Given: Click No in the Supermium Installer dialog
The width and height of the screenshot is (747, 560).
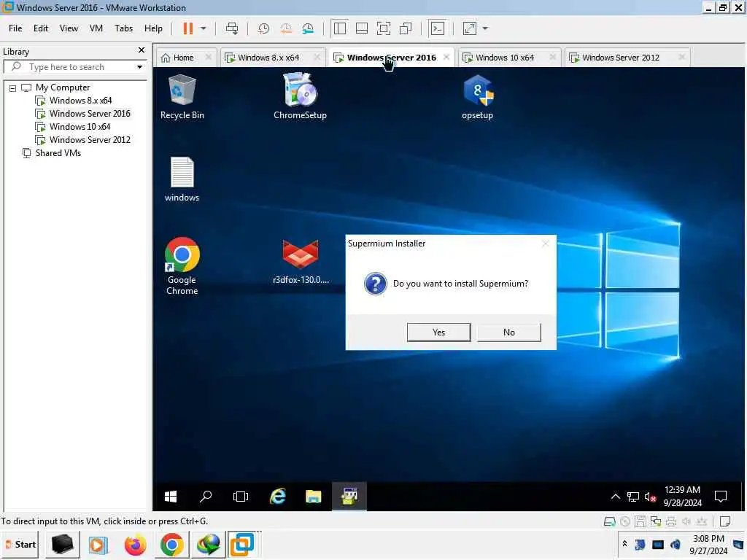Looking at the screenshot, I should point(508,332).
